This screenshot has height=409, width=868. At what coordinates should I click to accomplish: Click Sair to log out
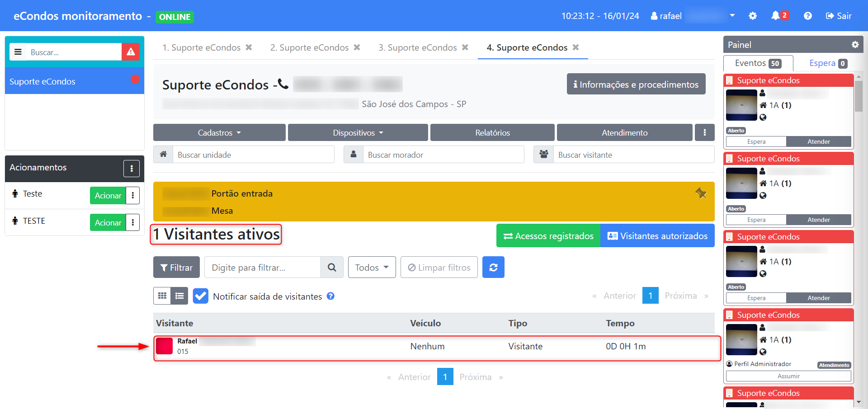point(839,16)
